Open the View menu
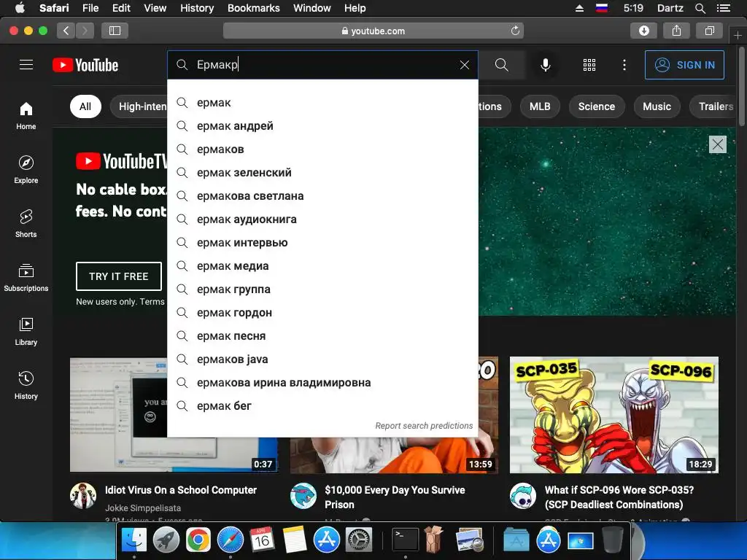Viewport: 747px width, 560px height. pos(155,8)
